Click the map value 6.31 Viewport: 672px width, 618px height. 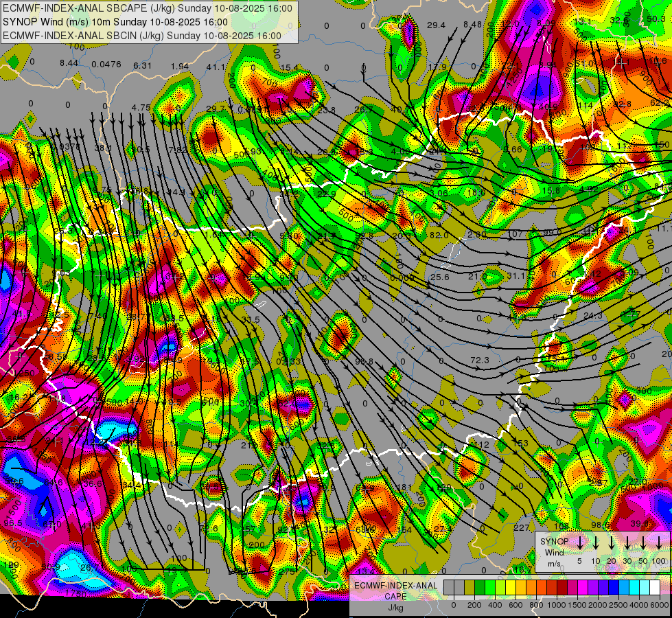[x=142, y=66]
